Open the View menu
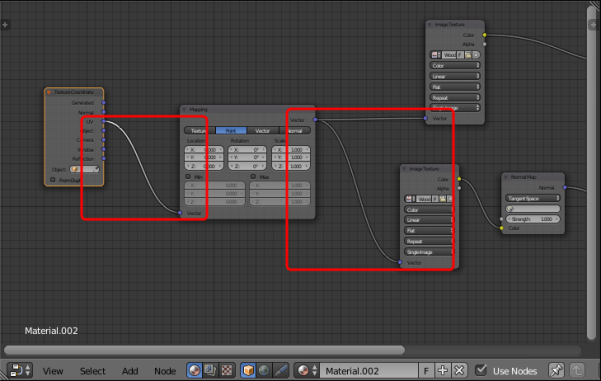 point(53,371)
